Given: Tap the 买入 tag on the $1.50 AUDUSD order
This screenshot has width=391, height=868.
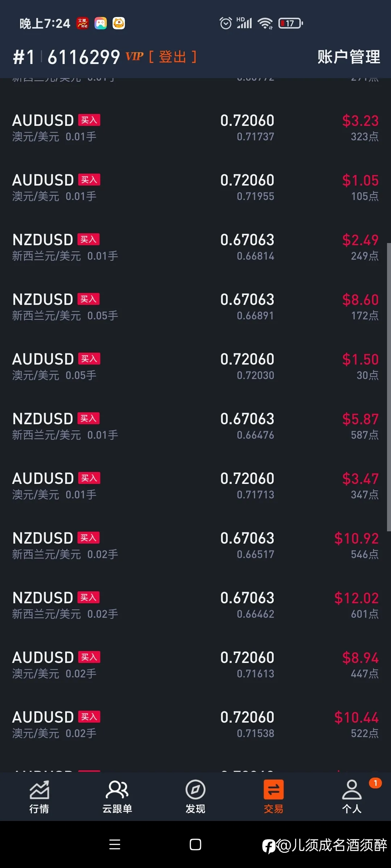Looking at the screenshot, I should coord(89,359).
